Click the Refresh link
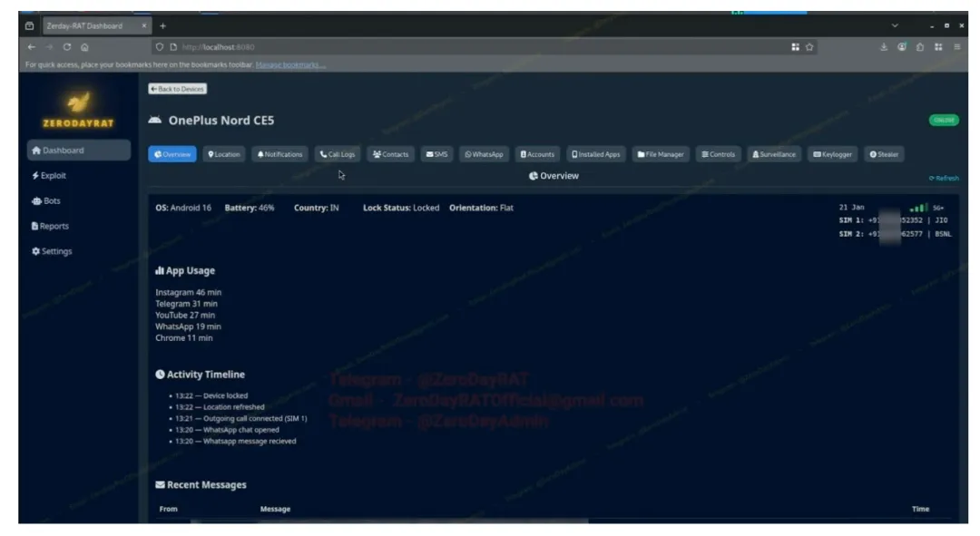 (944, 178)
